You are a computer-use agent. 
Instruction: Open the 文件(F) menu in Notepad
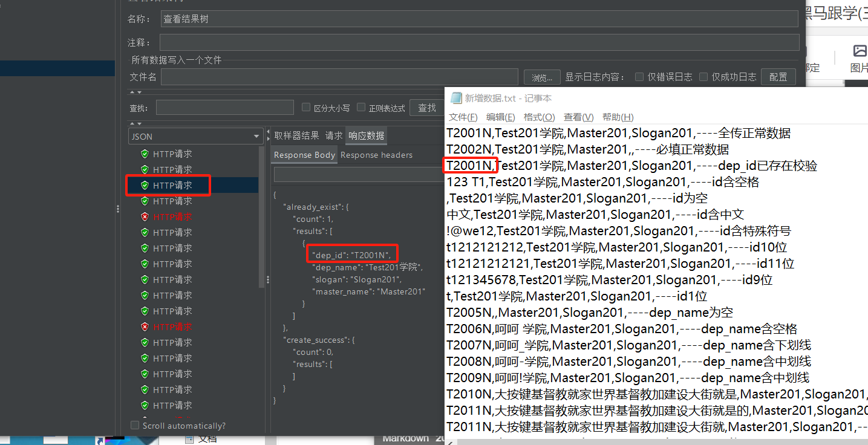click(463, 117)
